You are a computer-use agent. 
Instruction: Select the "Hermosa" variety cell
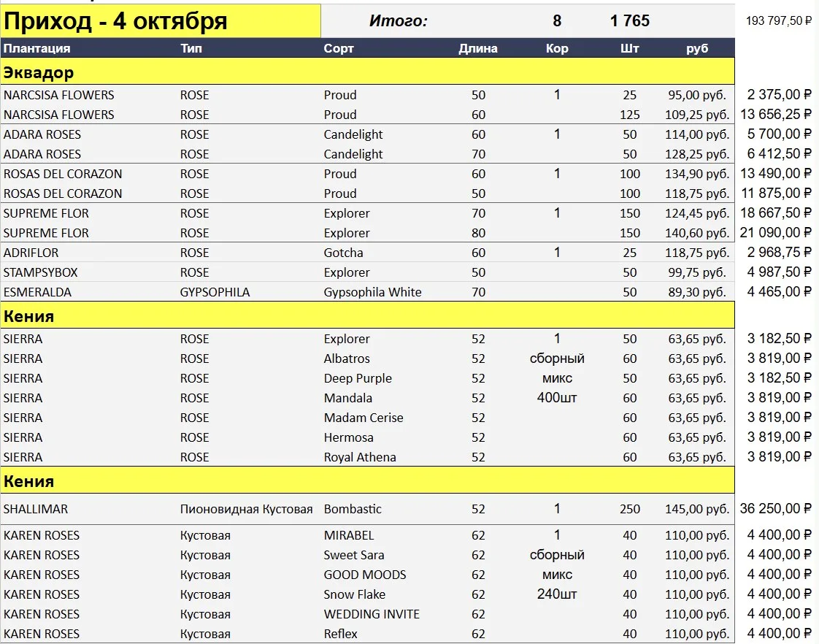pos(348,437)
